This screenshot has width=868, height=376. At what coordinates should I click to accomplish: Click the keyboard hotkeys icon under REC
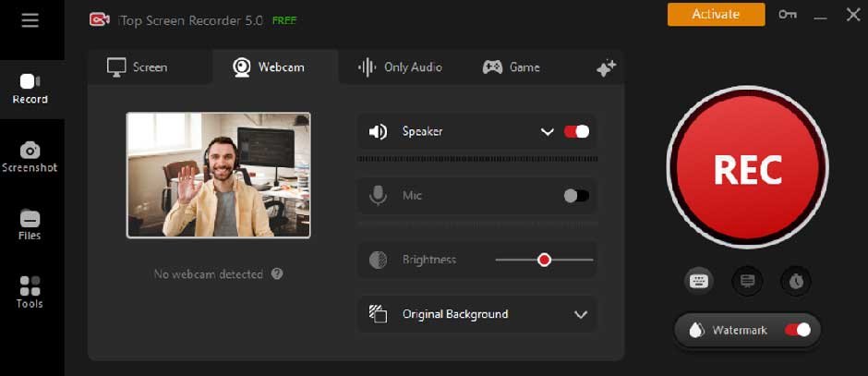click(699, 281)
